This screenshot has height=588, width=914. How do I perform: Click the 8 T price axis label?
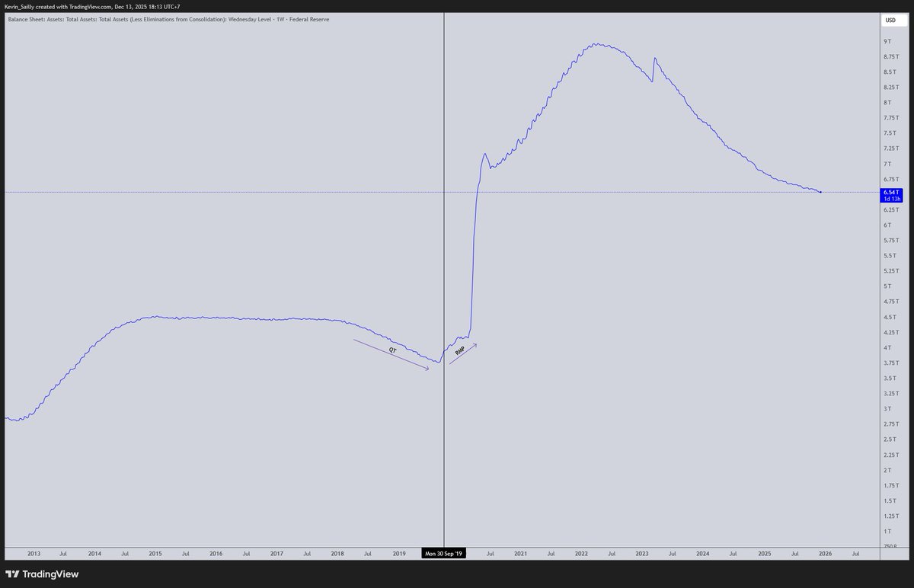tap(887, 102)
